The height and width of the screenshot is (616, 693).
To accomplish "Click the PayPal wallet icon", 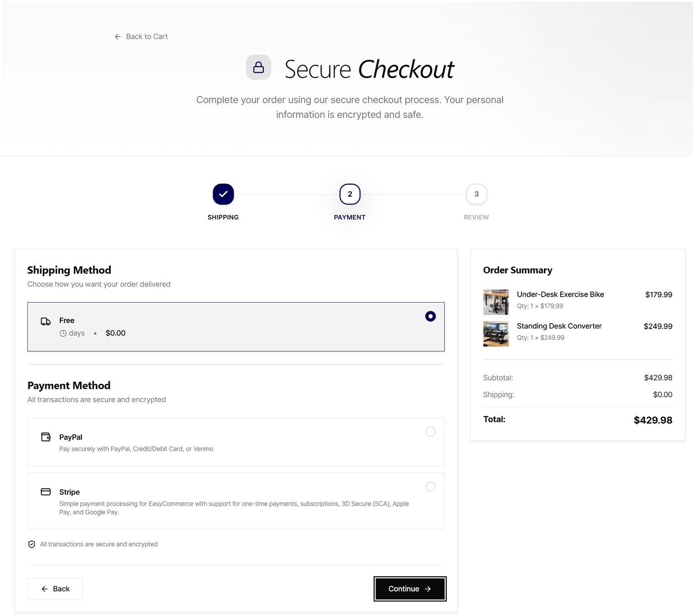I will (46, 437).
